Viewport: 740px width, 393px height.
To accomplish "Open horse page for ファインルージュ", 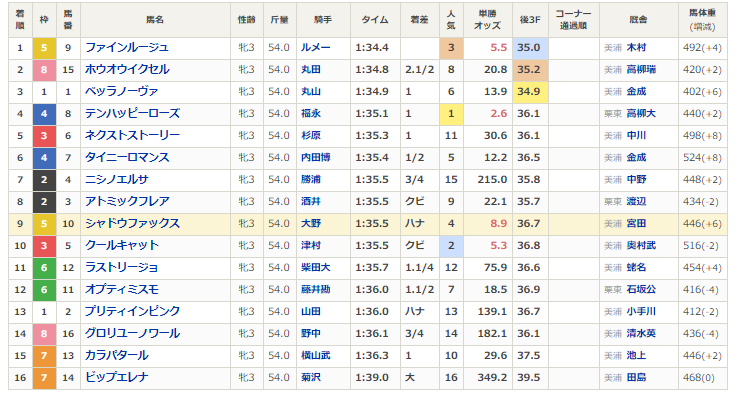I will [x=126, y=48].
